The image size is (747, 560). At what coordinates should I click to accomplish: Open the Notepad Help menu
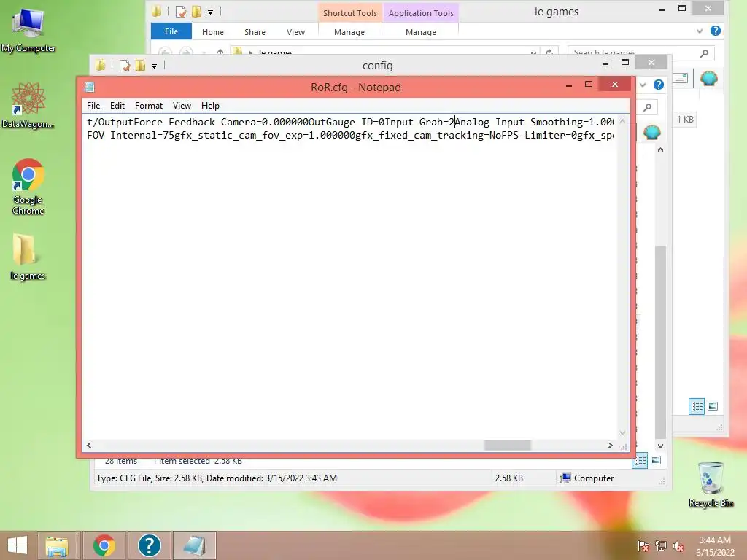point(210,106)
